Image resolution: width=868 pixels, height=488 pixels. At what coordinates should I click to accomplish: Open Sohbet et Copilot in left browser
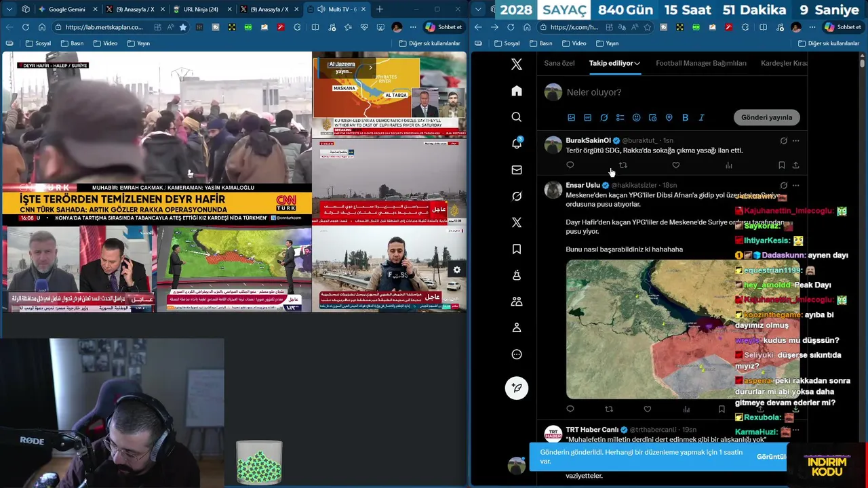tap(443, 27)
